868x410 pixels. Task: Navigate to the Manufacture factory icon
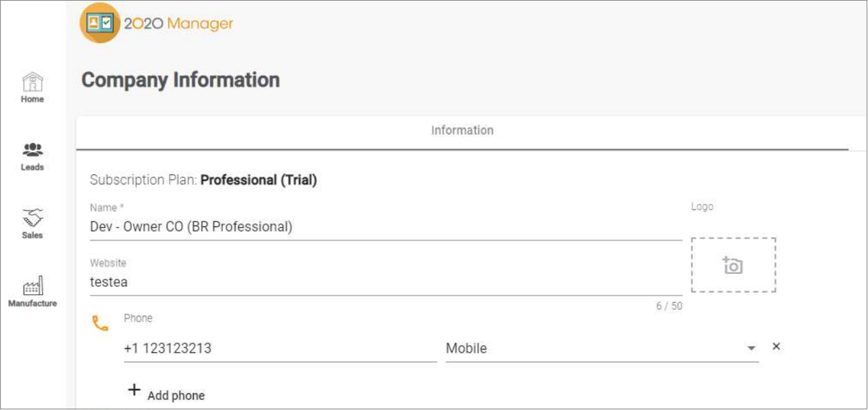click(32, 287)
